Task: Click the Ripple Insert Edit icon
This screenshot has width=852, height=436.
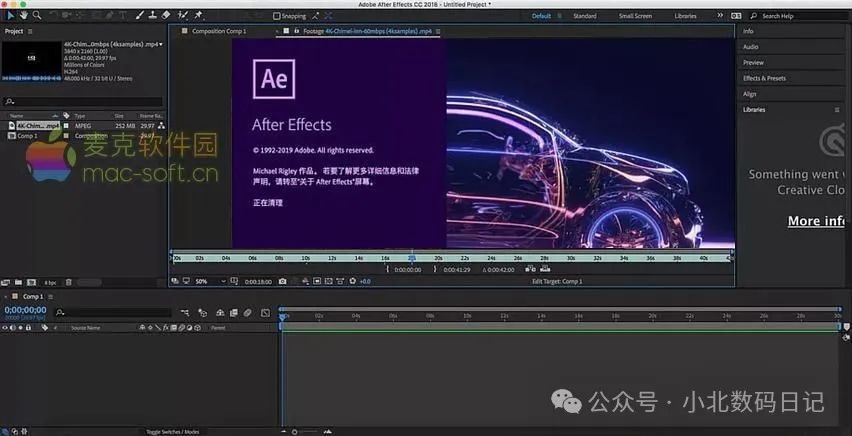Action: [x=531, y=269]
